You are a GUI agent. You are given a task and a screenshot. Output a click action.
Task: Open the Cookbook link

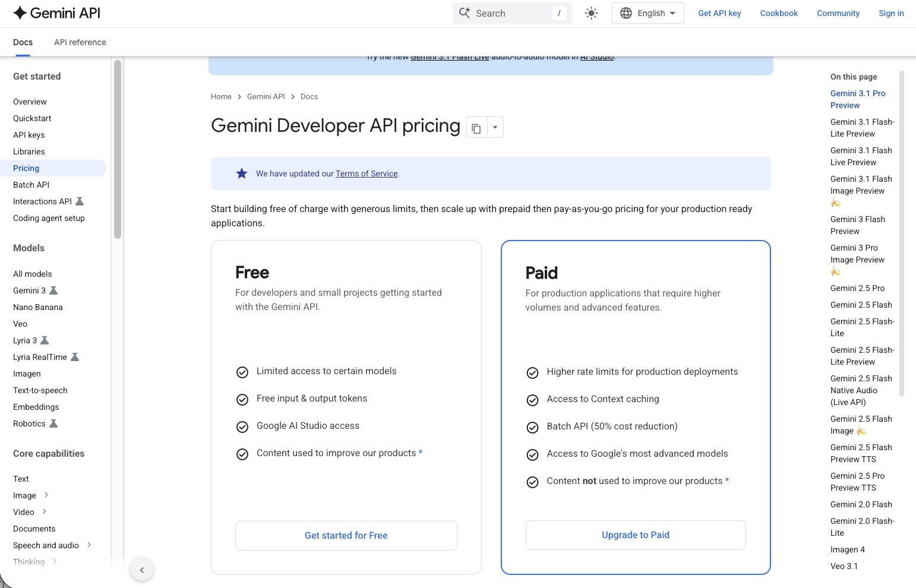point(779,13)
